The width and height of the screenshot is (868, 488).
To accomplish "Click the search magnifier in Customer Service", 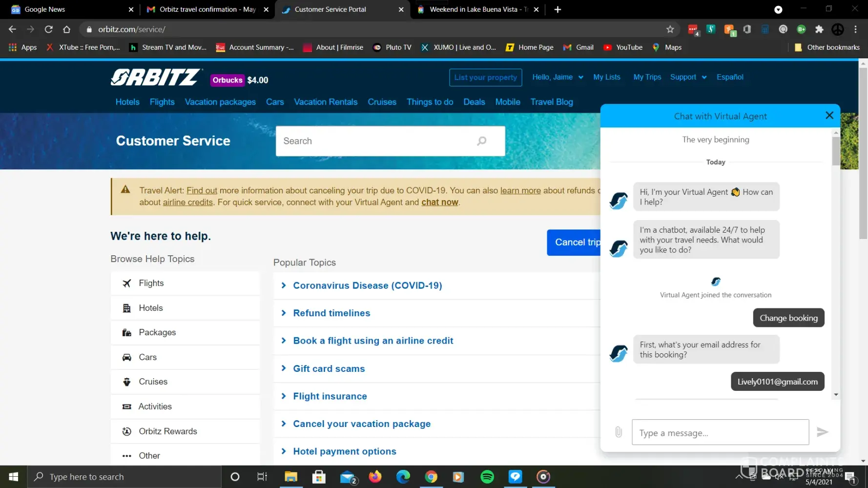I will (481, 141).
